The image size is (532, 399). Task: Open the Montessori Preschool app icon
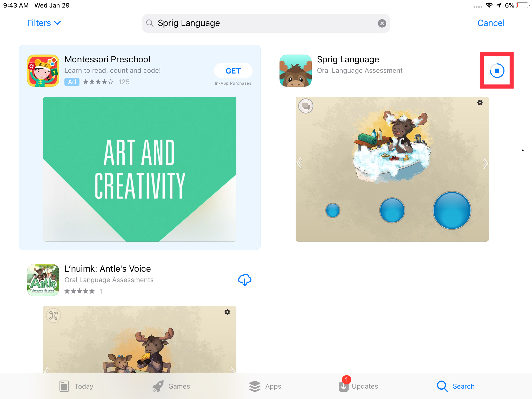point(43,71)
